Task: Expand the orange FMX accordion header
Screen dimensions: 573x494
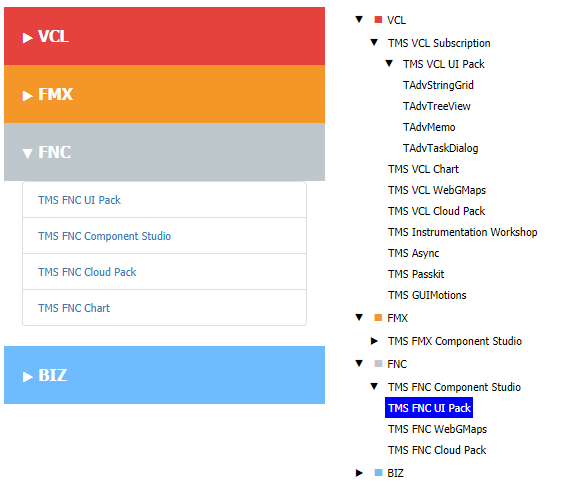Action: (x=164, y=94)
